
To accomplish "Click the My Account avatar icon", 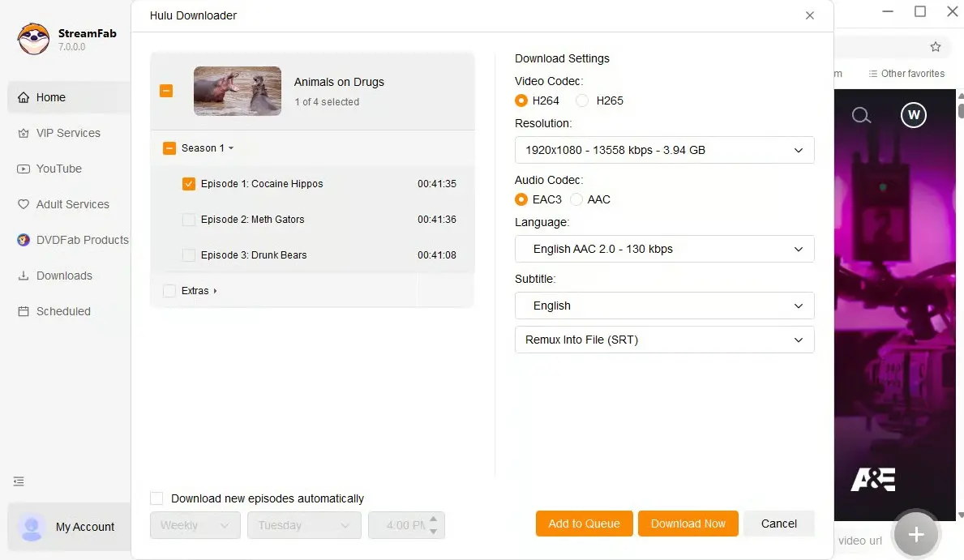I will coord(32,527).
